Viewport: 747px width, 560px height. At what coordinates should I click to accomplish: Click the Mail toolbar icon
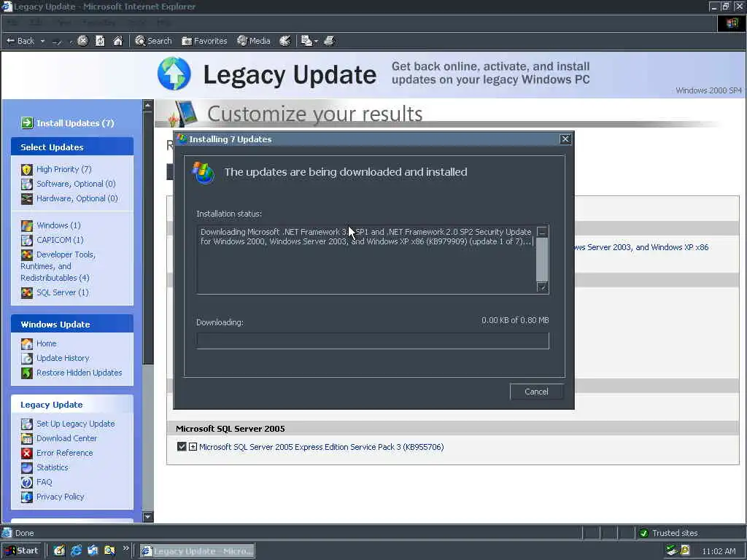(x=306, y=41)
